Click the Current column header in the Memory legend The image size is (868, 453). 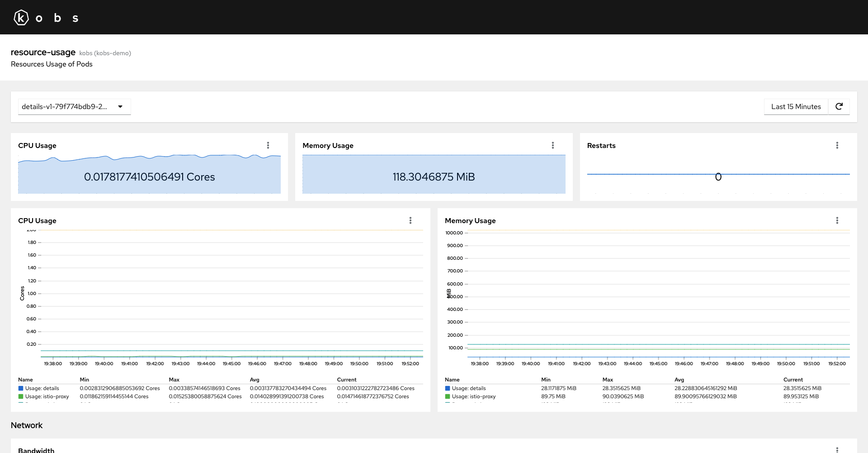793,380
